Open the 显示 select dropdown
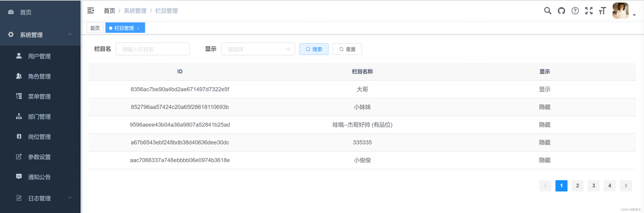 click(258, 49)
